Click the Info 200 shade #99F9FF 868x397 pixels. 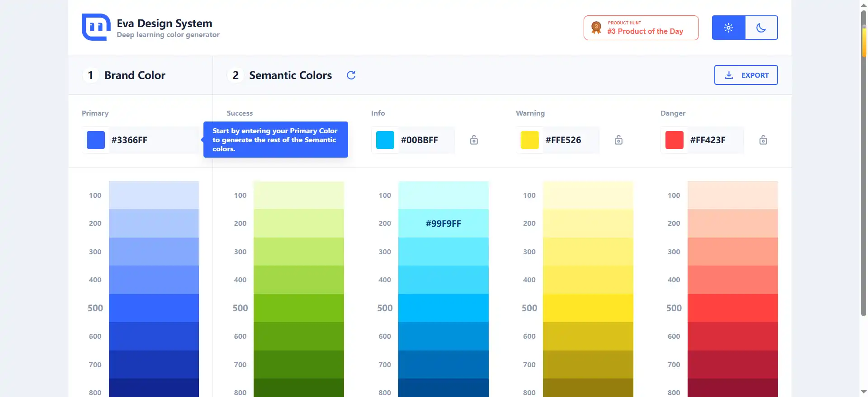click(443, 224)
